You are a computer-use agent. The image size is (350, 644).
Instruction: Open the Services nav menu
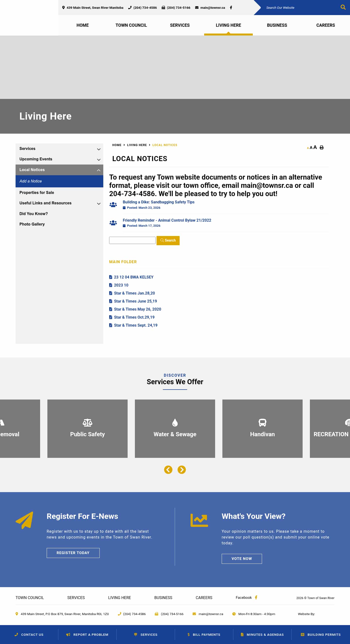pyautogui.click(x=180, y=25)
